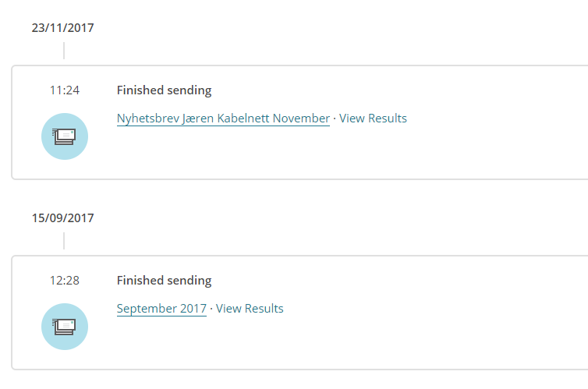Image resolution: width=588 pixels, height=389 pixels.
Task: Click blank area right of the 23/11/2017 date
Action: pyautogui.click(x=312, y=28)
